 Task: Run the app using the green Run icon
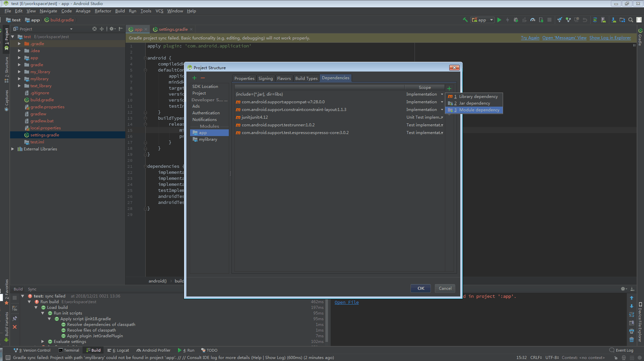tap(499, 20)
